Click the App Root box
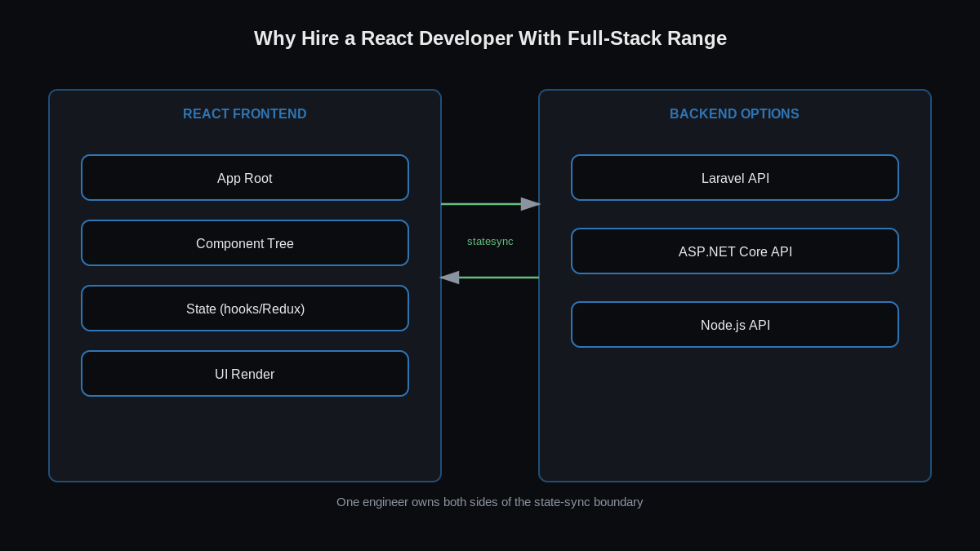The image size is (980, 551). [245, 178]
